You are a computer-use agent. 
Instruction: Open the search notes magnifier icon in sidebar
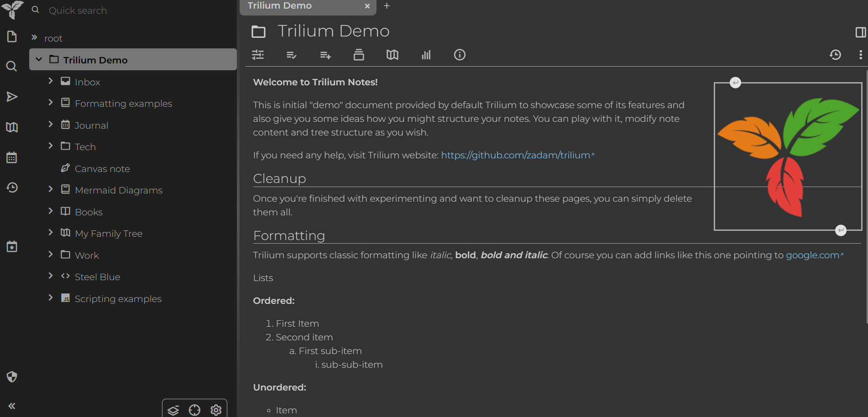pyautogui.click(x=12, y=67)
